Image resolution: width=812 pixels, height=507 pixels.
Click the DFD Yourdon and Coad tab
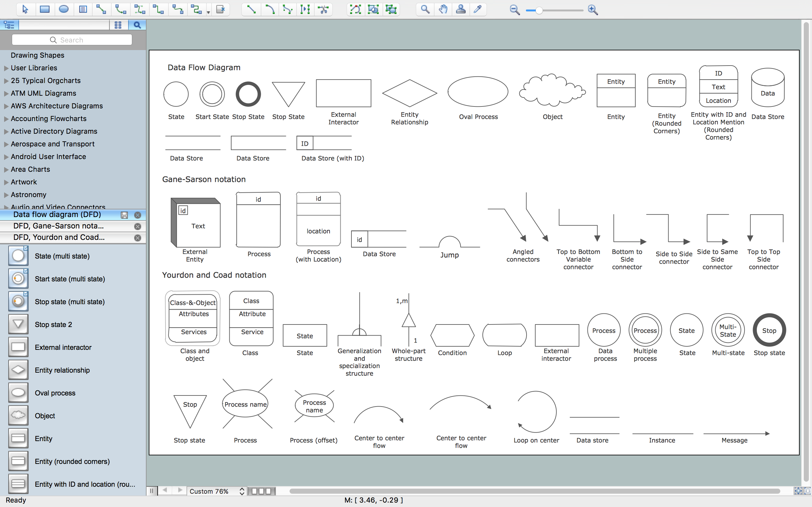[x=58, y=237]
